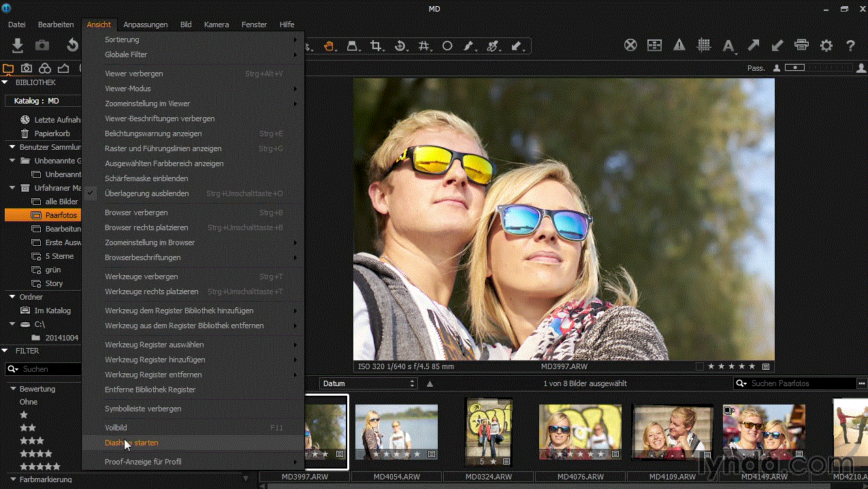Viewport: 868px width, 489px height.
Task: Select the white balance picker tool
Action: point(493,46)
